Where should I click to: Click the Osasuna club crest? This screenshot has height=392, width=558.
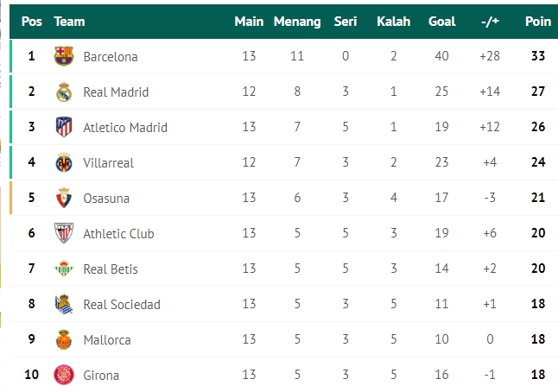point(64,198)
